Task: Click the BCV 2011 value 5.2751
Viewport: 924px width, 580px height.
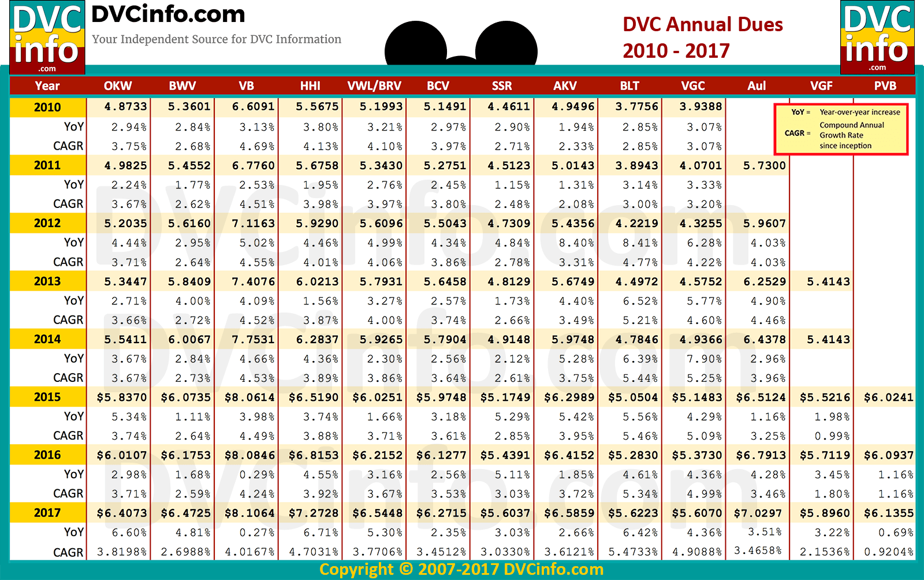Action: [x=445, y=165]
